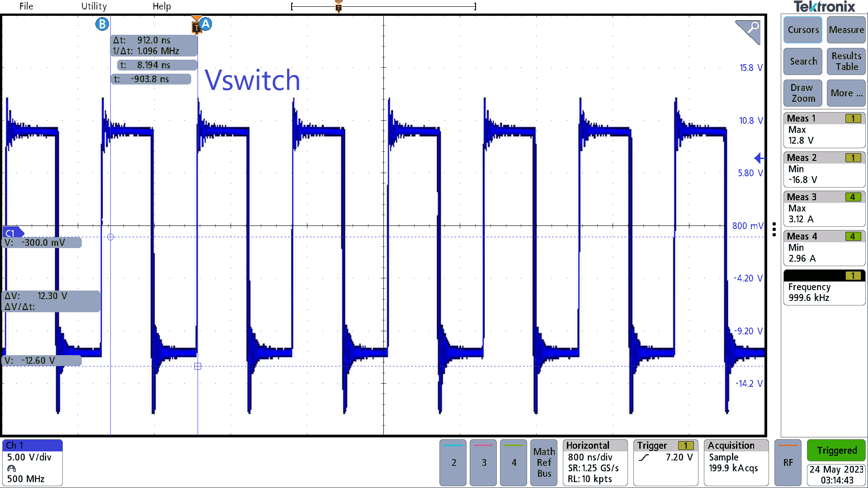The image size is (868, 488).
Task: Open the RF settings
Action: click(x=788, y=463)
